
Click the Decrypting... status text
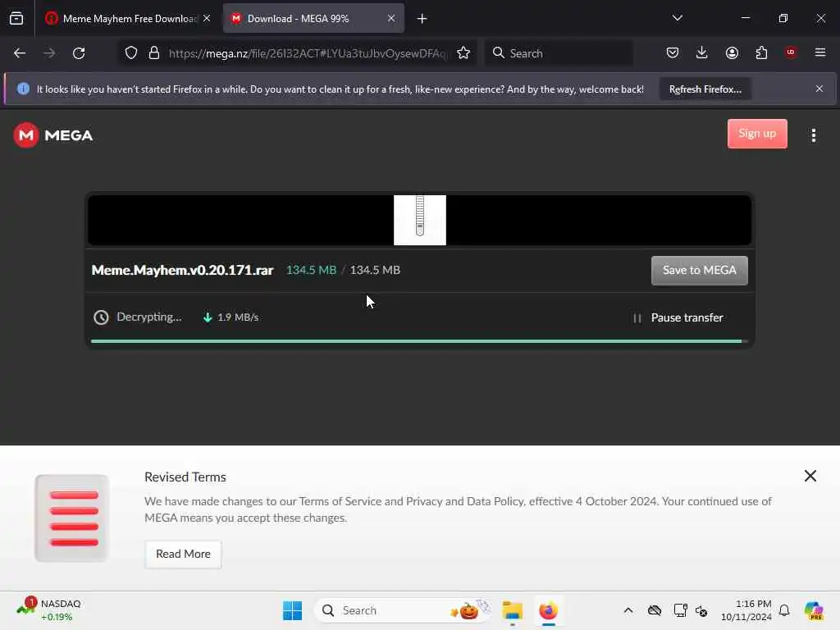tap(149, 317)
